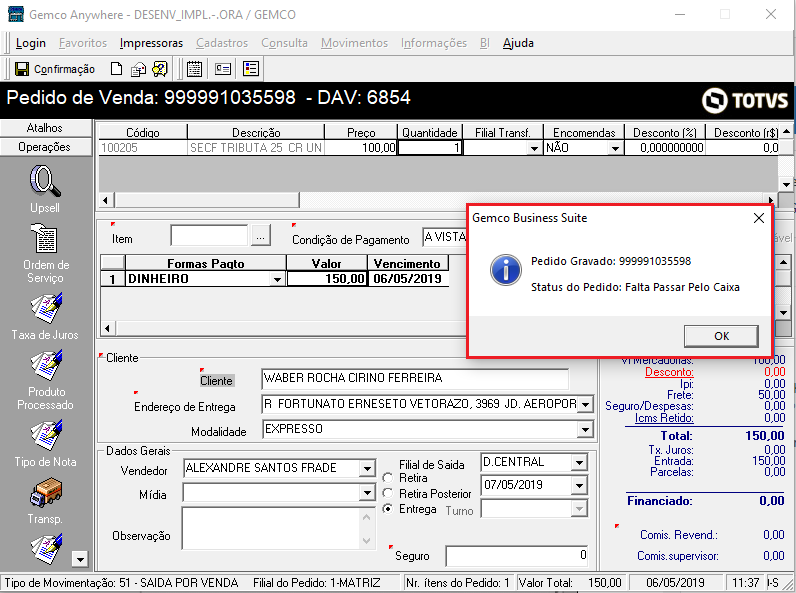Click the Condição de Pagamento field
This screenshot has height=593, width=796.
point(445,237)
